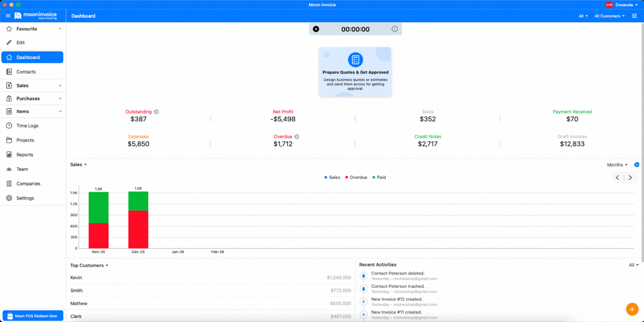Screen dimensions: 644x322
Task: Open the filters icon in the top bar
Action: click(x=634, y=16)
